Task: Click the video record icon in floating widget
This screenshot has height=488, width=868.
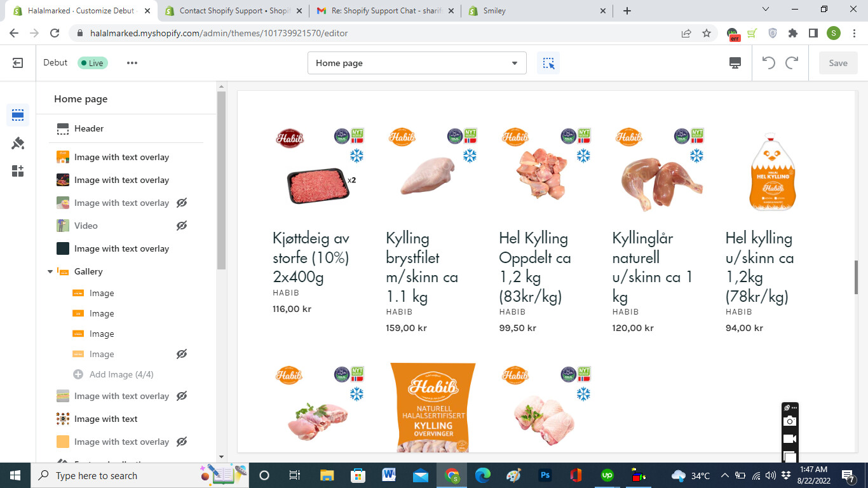Action: [x=790, y=439]
